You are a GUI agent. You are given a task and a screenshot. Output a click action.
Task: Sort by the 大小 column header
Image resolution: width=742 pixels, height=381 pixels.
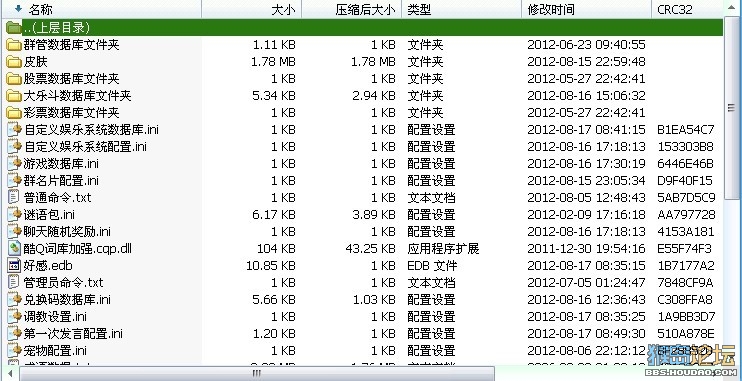[x=252, y=9]
